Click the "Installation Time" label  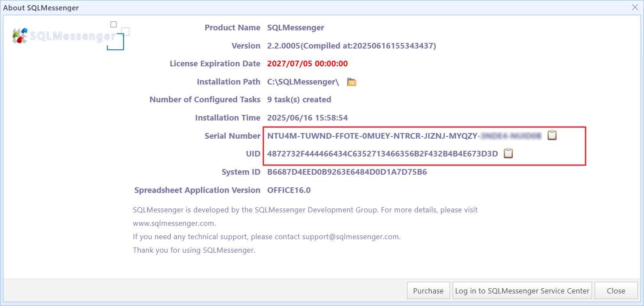[x=228, y=118]
